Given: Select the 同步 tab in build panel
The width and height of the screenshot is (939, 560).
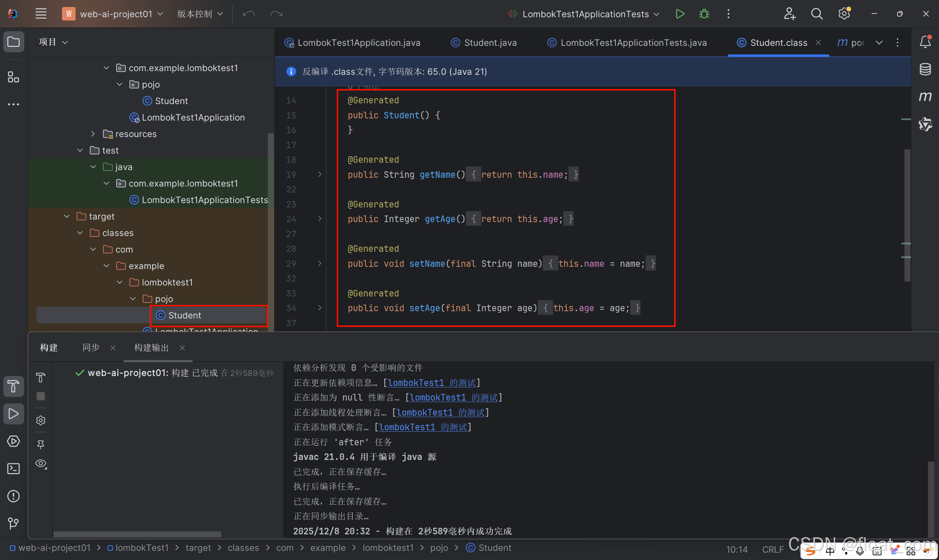Looking at the screenshot, I should tap(91, 347).
